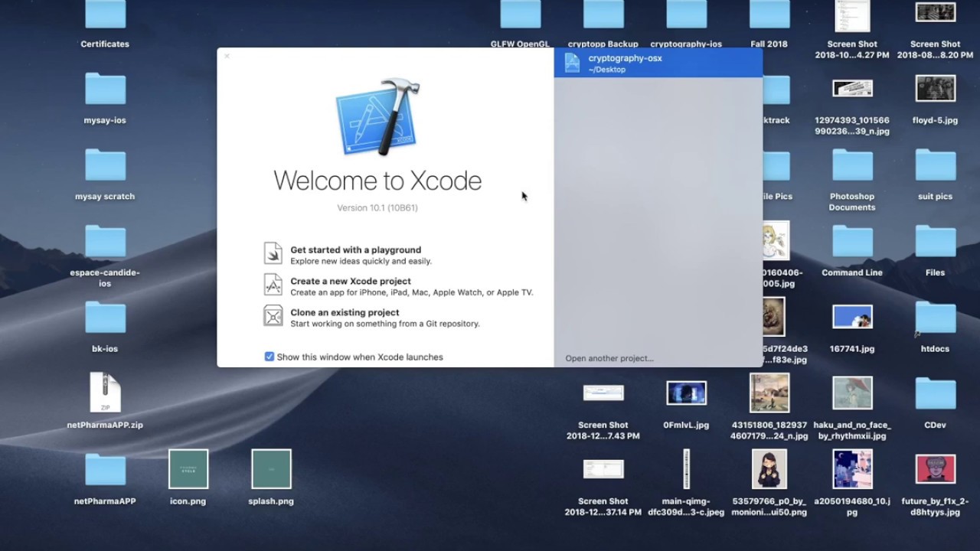980x551 pixels.
Task: Select the mysay-ios folder on desktop
Action: tap(105, 89)
